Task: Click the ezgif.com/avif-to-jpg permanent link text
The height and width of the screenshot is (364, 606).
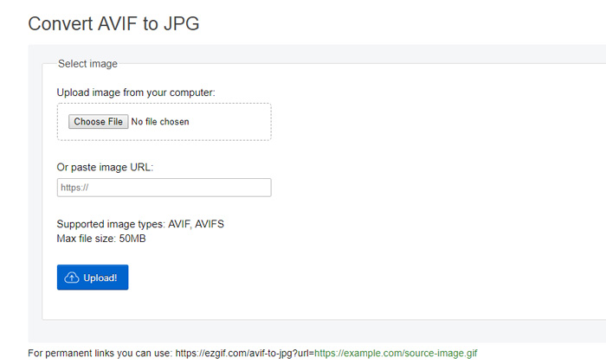Action: pos(243,354)
